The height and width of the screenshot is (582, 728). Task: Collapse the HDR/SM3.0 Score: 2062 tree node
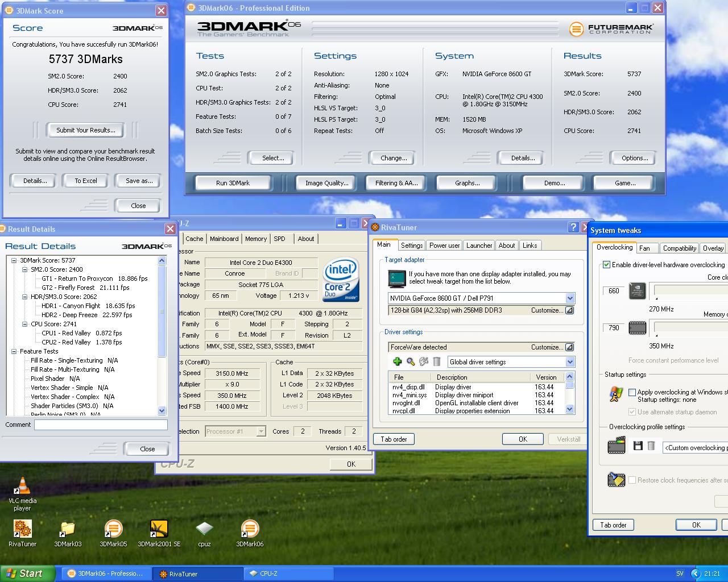pyautogui.click(x=25, y=297)
